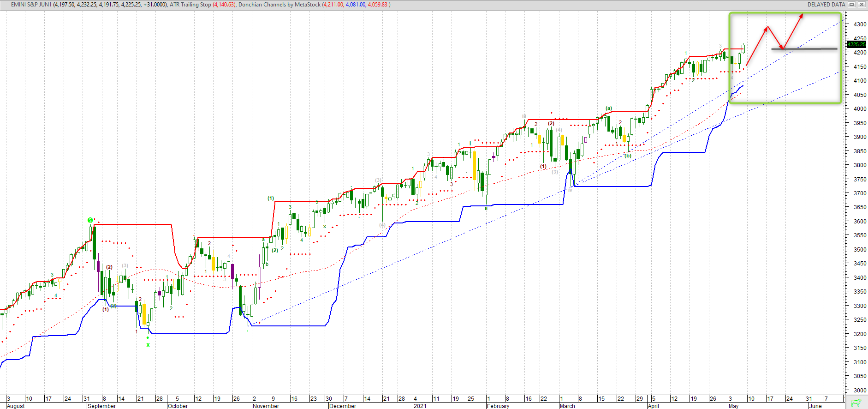This screenshot has height=409, width=868.
Task: Click the 4000 price axis label
Action: pos(860,109)
